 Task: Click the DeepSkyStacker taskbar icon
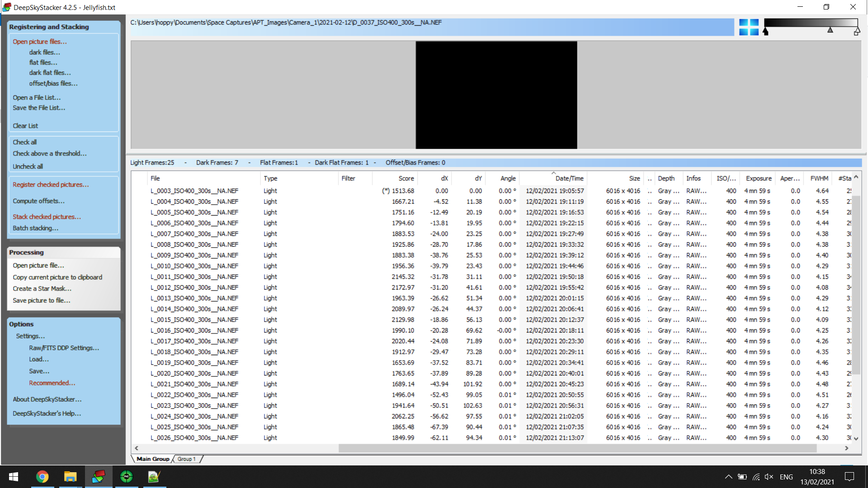point(99,476)
